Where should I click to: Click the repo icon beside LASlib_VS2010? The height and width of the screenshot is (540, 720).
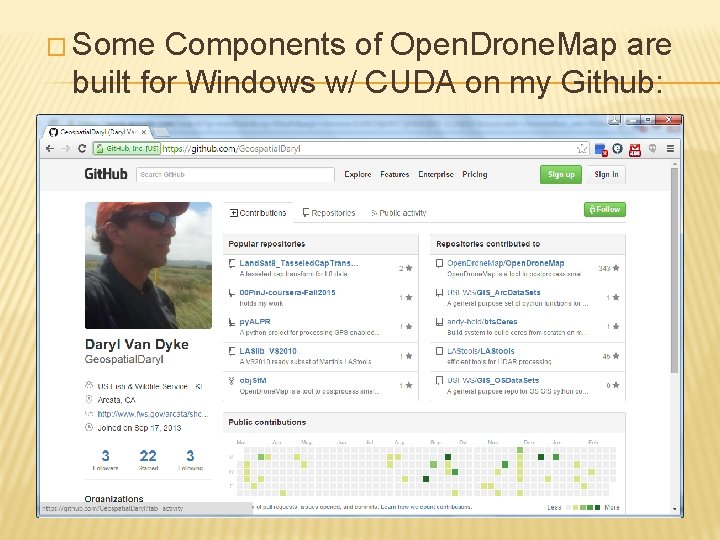point(232,351)
